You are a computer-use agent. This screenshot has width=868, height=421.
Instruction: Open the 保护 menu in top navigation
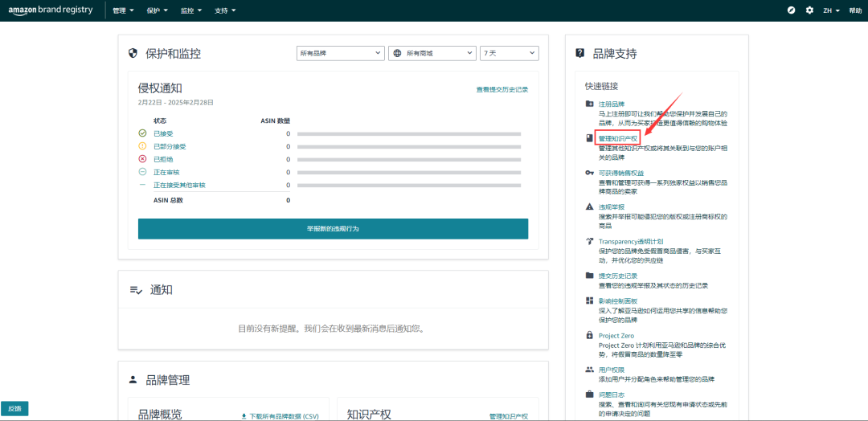point(158,10)
